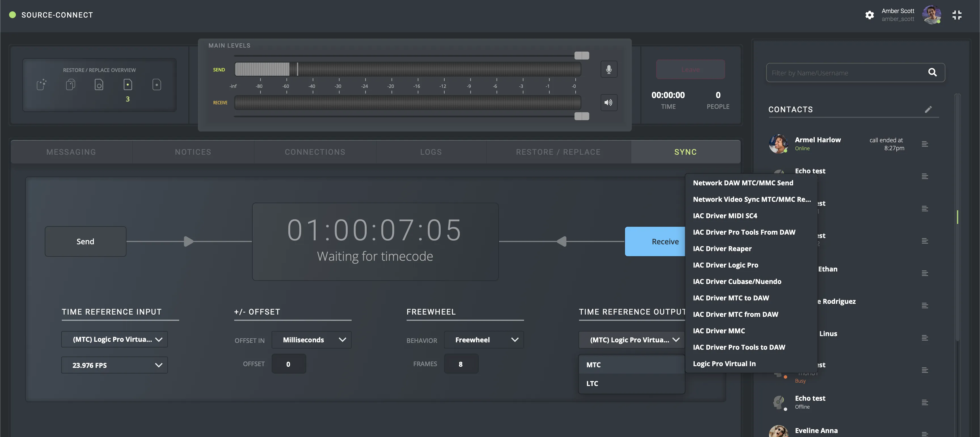
Task: Click the Source-Connect title
Action: coord(57,15)
